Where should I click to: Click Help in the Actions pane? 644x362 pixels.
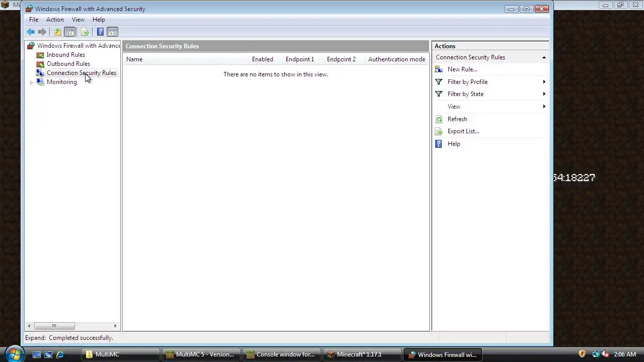[454, 144]
